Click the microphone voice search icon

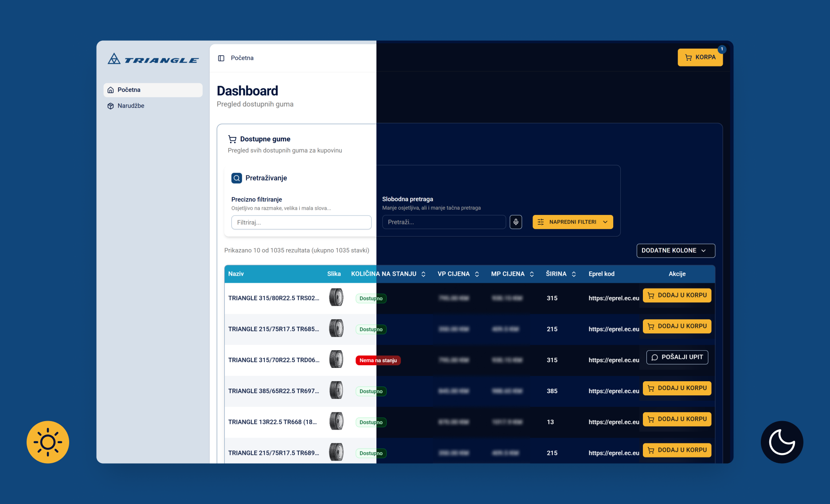tap(516, 222)
